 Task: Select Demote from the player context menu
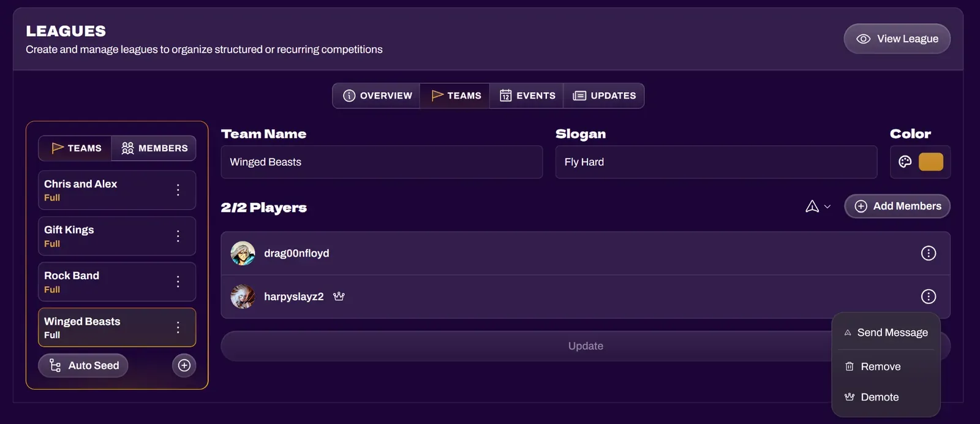[878, 396]
